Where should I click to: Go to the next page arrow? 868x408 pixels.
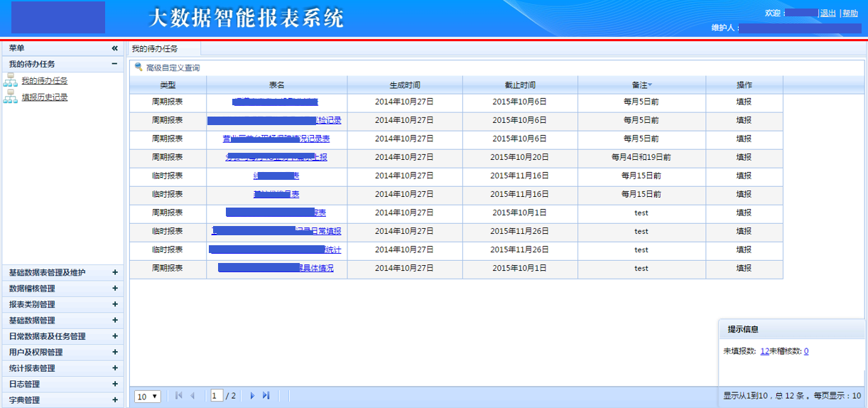click(252, 396)
